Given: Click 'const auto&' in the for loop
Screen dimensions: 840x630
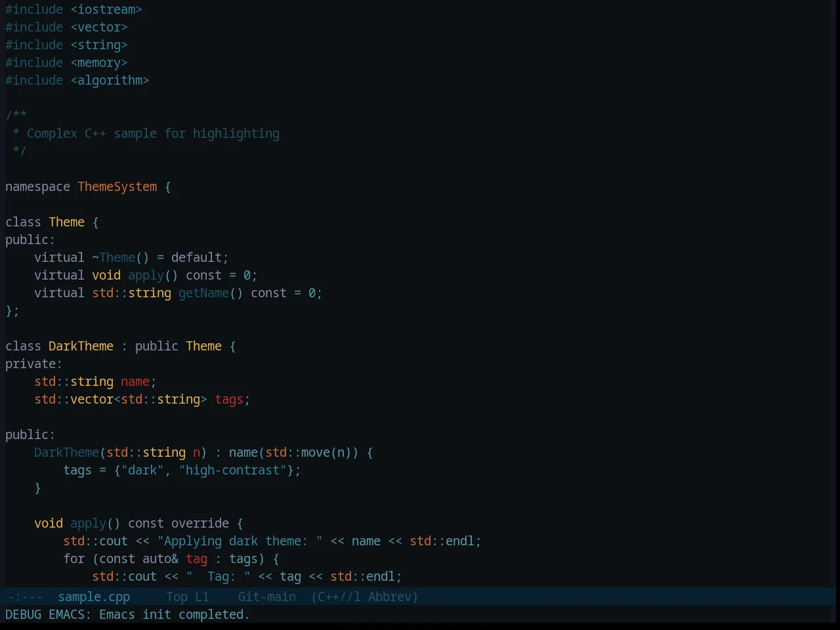Looking at the screenshot, I should click(139, 558).
